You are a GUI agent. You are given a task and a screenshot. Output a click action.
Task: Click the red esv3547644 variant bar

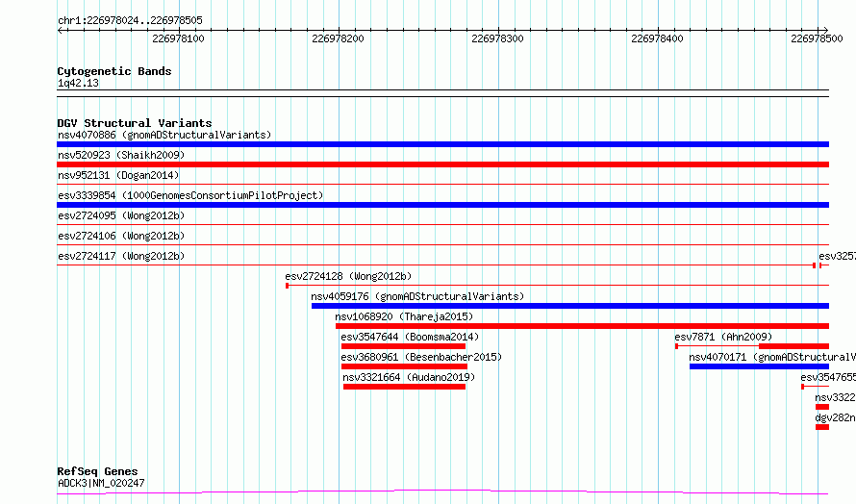pos(403,346)
